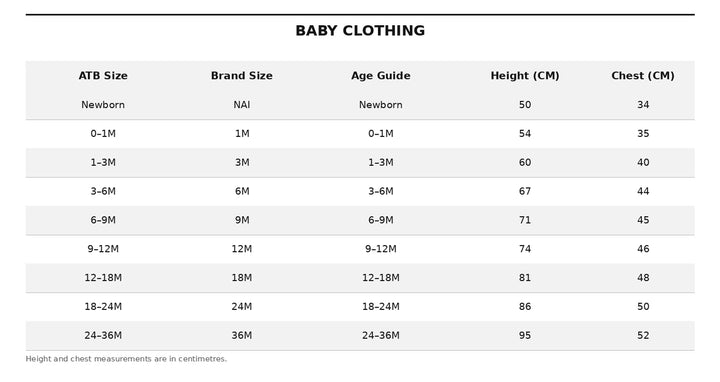Select the 3–6M age guide cell
Screen dimensions: 720x382
(381, 191)
